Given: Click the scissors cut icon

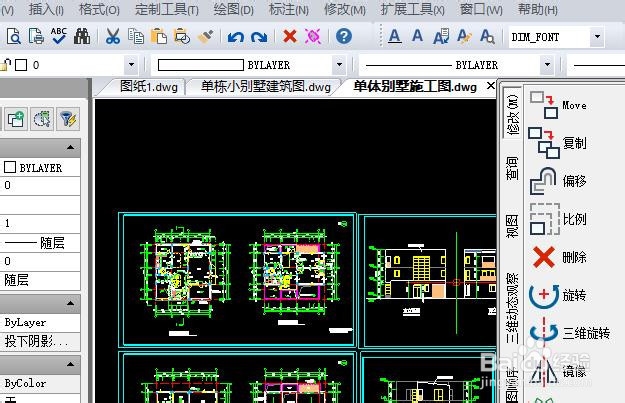Looking at the screenshot, I should pyautogui.click(x=113, y=37).
